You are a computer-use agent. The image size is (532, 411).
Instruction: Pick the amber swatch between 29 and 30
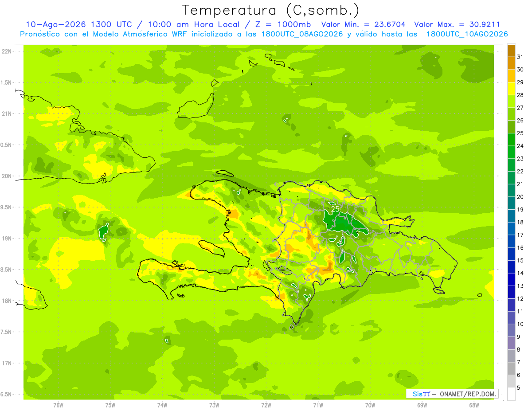[511, 76]
